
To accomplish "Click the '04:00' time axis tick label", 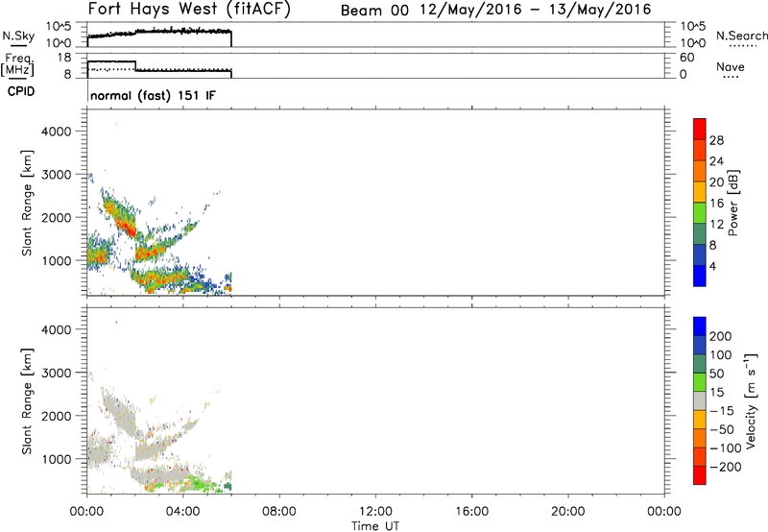I will pos(182,512).
